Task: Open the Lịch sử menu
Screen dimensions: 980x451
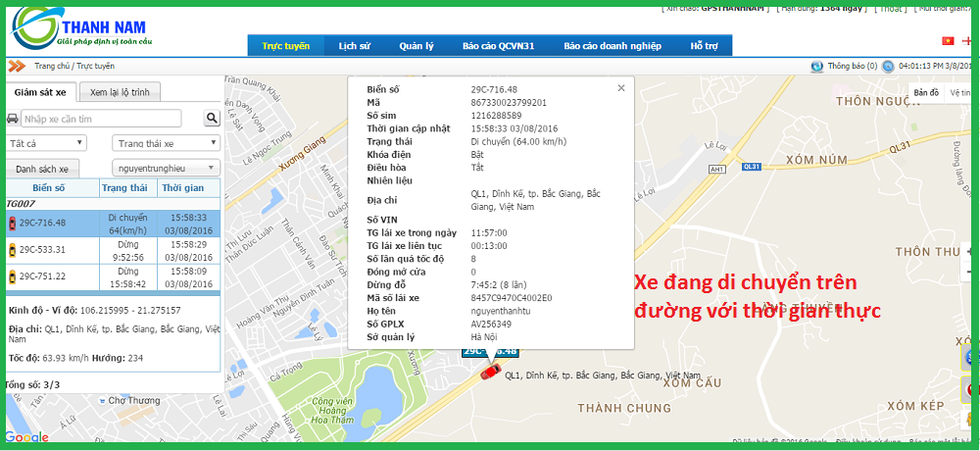Action: coord(355,46)
